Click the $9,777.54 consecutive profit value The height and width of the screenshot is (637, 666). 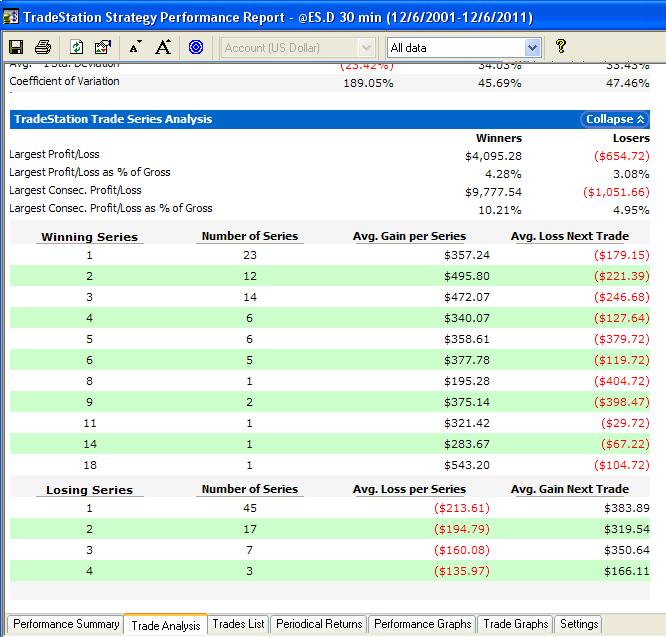[493, 192]
